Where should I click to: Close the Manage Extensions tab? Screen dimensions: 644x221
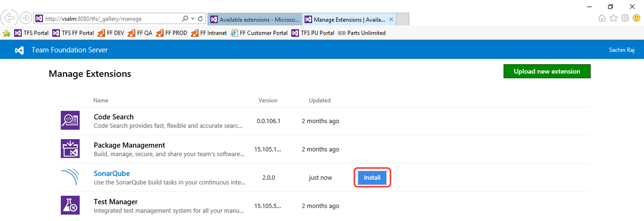(391, 19)
